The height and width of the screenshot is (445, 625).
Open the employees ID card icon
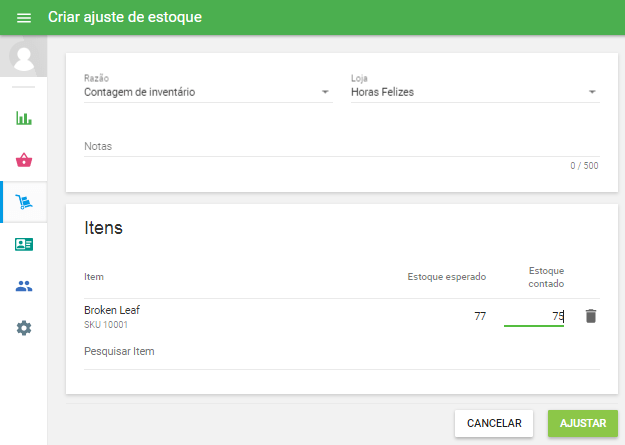click(24, 244)
